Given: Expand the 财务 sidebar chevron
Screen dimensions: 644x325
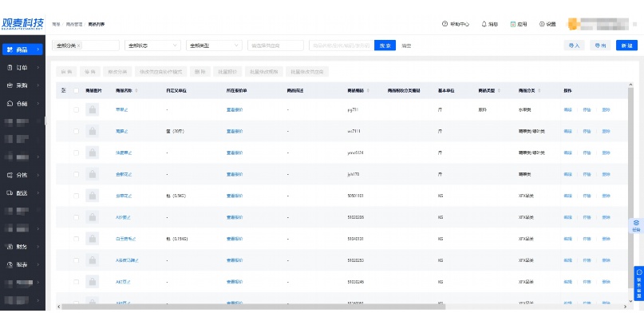Looking at the screenshot, I should (x=38, y=247).
